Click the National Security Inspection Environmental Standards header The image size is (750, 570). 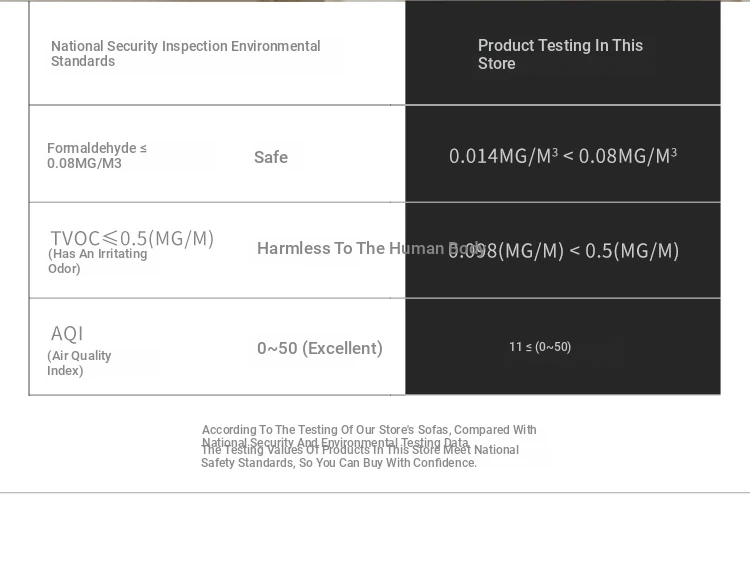point(186,54)
